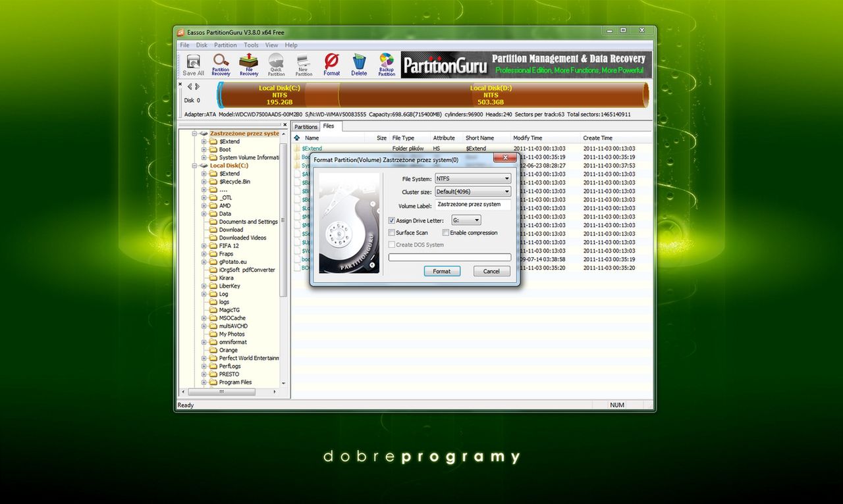
Task: Enable the Surface Scan checkbox
Action: 392,232
